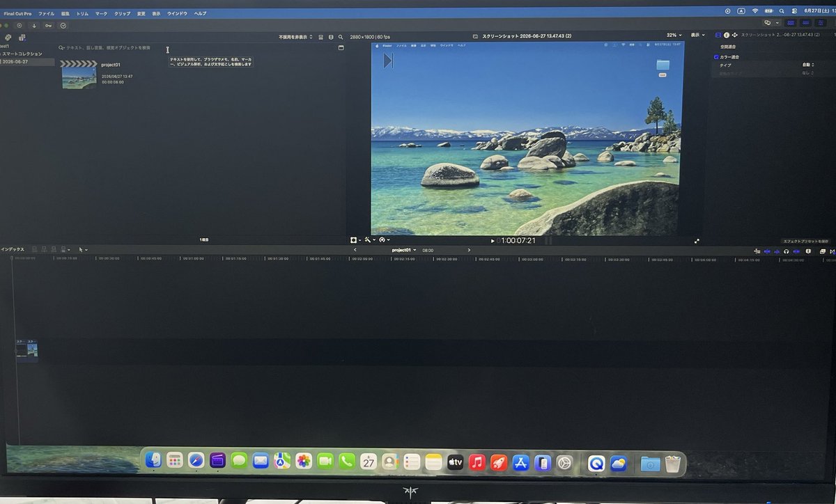The image size is (836, 504).
Task: Enable the カラー適合 checkbox
Action: tap(717, 56)
